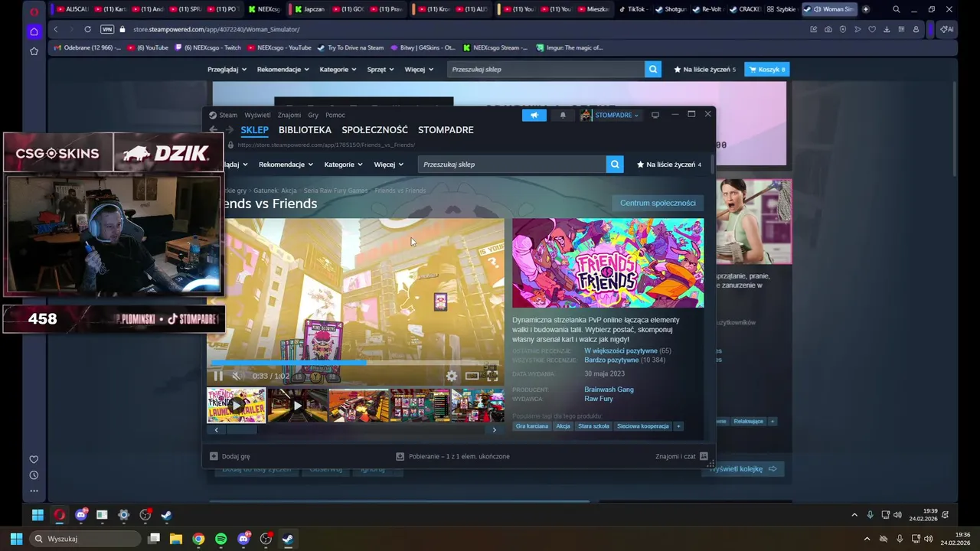Seek on the trailer progress bar
The height and width of the screenshot is (551, 980).
click(354, 363)
